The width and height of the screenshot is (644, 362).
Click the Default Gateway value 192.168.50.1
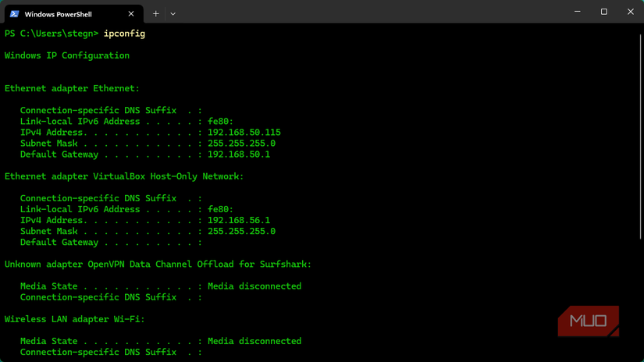(x=239, y=154)
